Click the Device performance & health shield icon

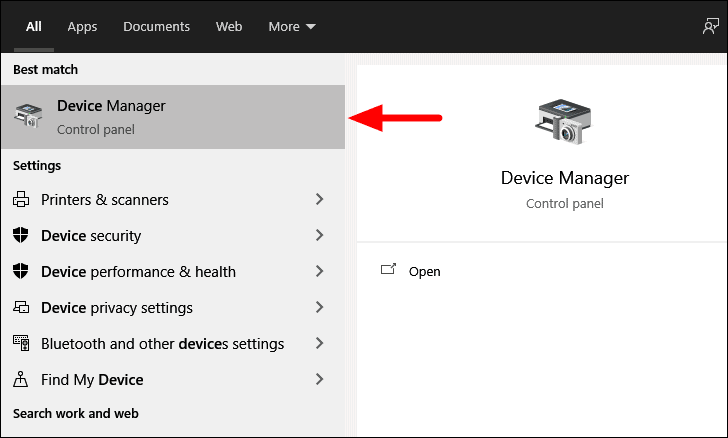pos(21,271)
